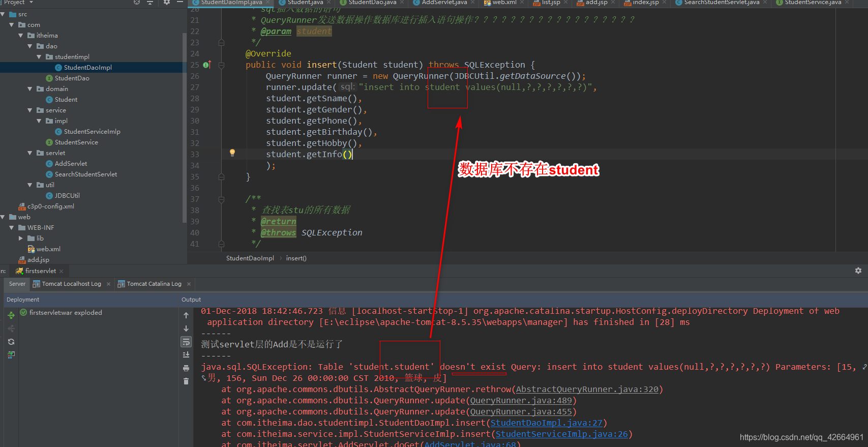Screen dimensions: 868x447
Task: Open the Tomcat Localhost Log tab
Action: (x=71, y=284)
